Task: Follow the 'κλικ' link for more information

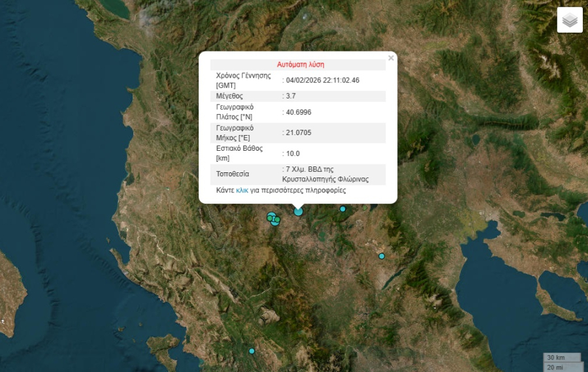Action: click(x=242, y=191)
